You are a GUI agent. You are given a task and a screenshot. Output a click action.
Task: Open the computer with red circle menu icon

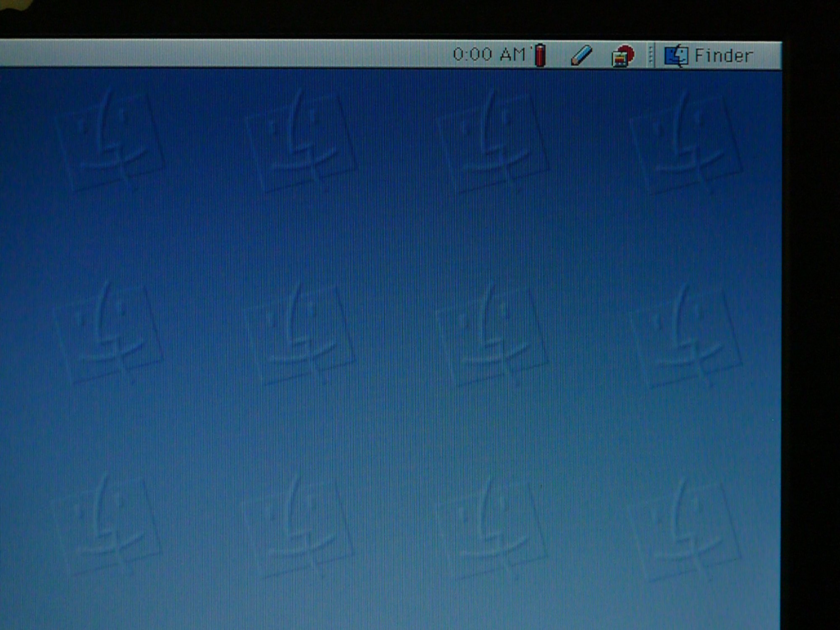[x=623, y=56]
